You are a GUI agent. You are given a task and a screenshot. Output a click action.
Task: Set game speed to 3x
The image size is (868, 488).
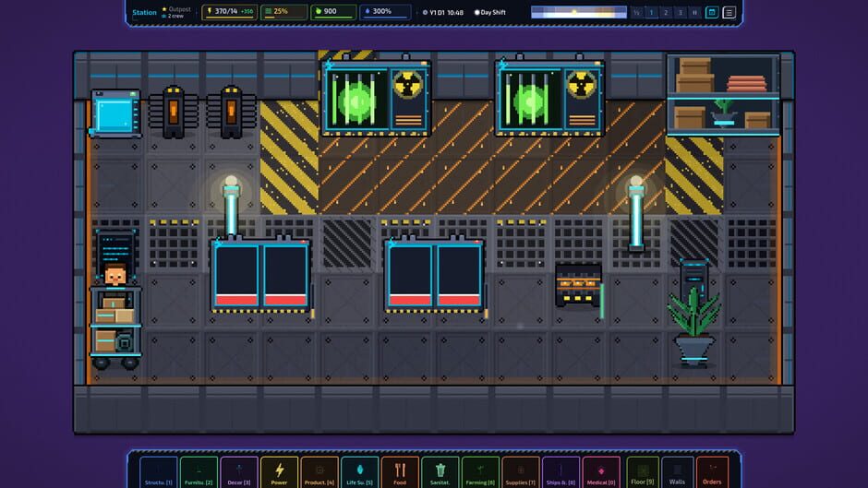(681, 12)
